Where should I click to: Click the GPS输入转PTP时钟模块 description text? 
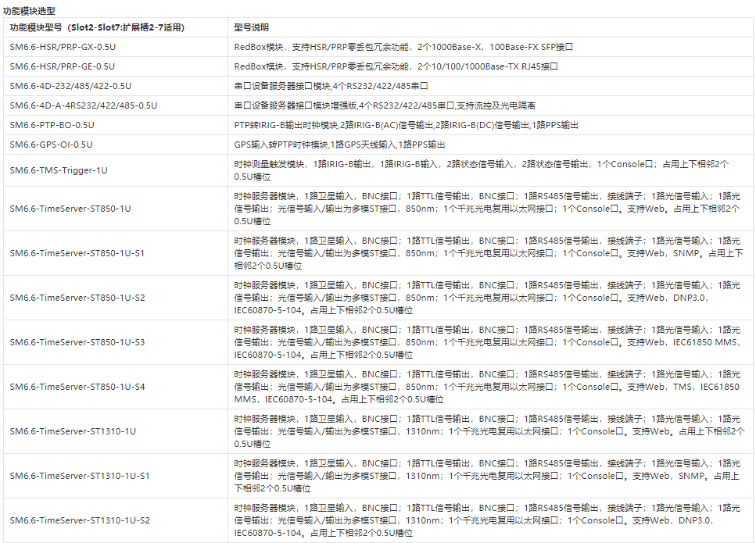(x=339, y=145)
